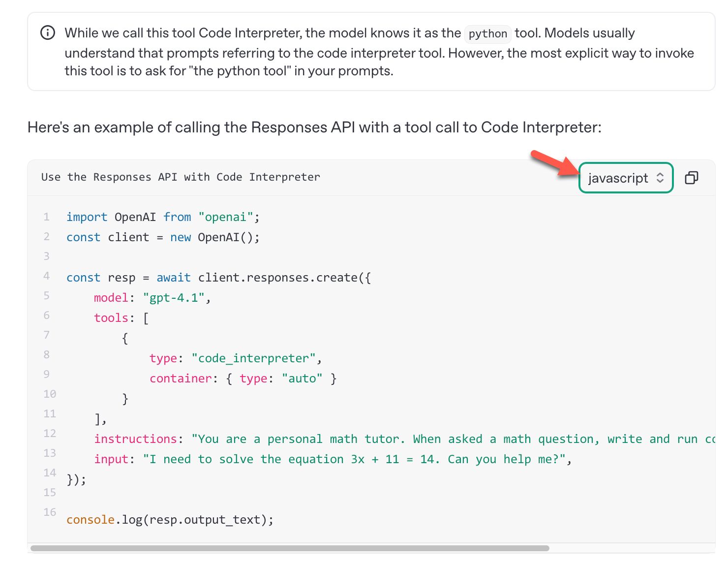Click the copy button beside the language selector

(692, 178)
